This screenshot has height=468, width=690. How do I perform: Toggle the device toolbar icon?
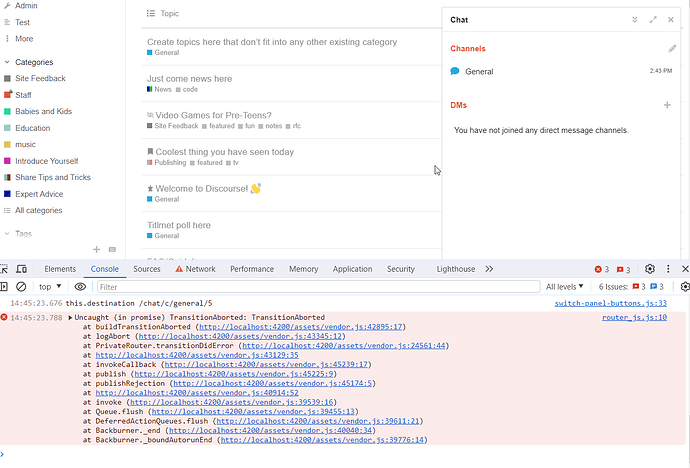(x=21, y=269)
